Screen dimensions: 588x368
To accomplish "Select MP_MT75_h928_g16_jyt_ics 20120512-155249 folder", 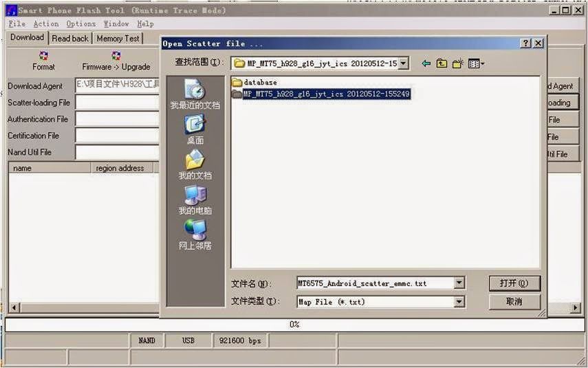I will (x=321, y=94).
